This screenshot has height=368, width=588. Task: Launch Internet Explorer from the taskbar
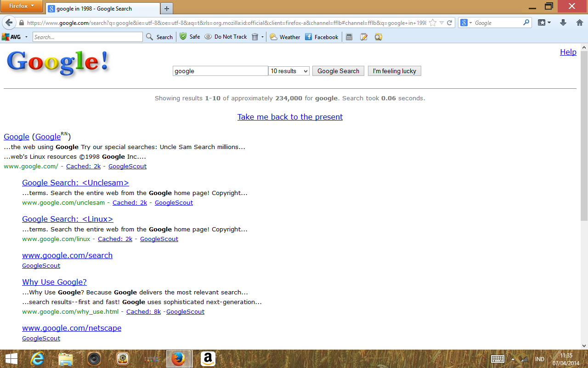(37, 359)
